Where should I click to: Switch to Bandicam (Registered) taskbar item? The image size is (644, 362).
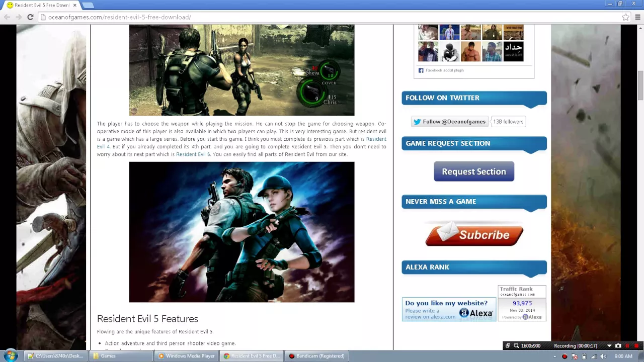(316, 356)
